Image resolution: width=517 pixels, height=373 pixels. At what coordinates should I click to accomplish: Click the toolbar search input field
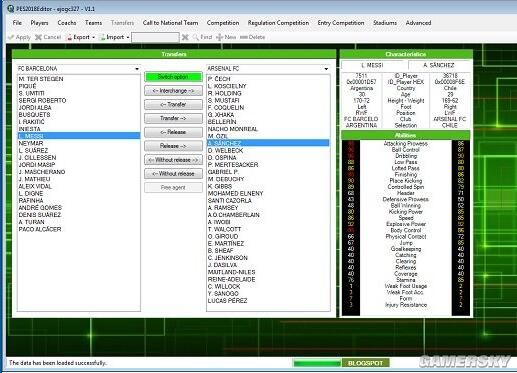(x=155, y=37)
